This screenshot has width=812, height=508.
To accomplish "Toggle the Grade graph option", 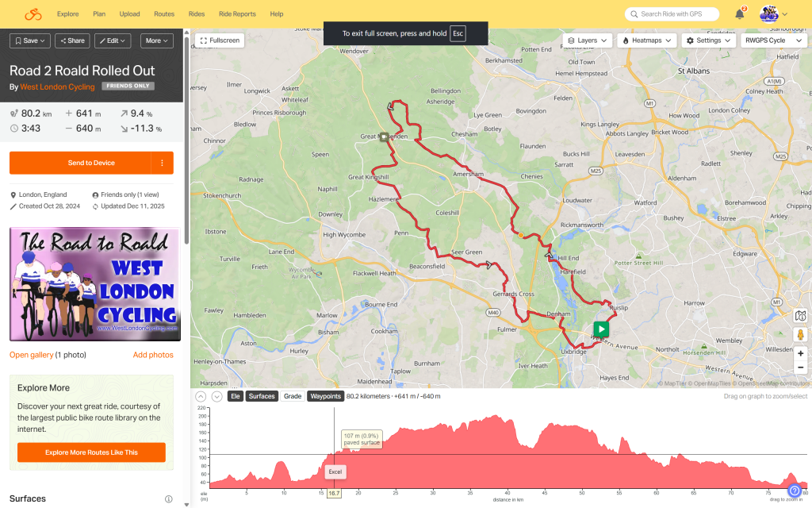I will pos(293,396).
